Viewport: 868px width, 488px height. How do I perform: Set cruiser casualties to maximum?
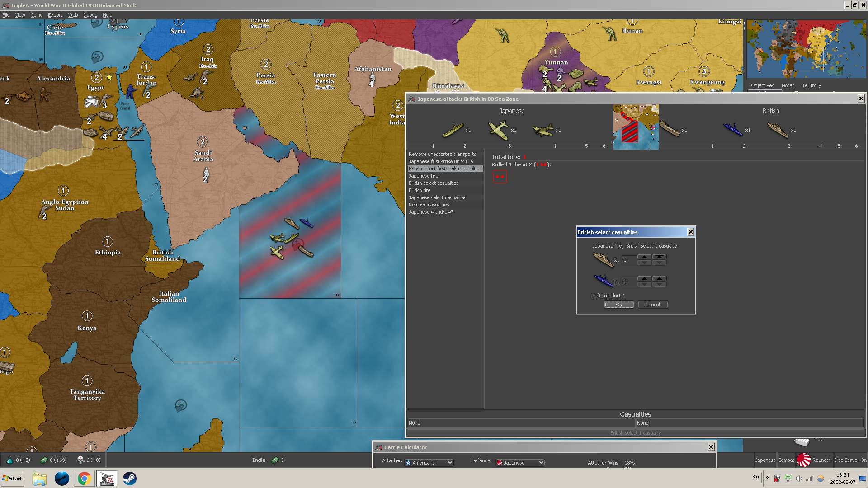click(x=659, y=257)
